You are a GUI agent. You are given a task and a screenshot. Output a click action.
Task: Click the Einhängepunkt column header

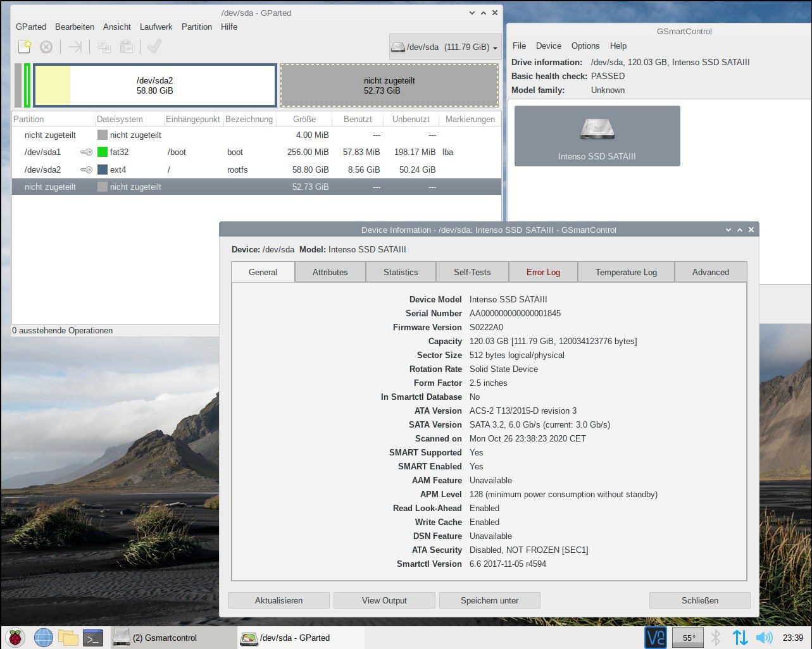pos(194,119)
